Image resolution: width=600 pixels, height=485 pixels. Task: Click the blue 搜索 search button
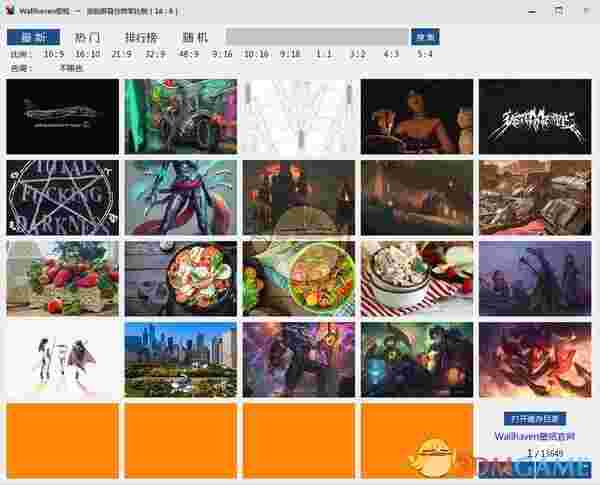(x=425, y=37)
